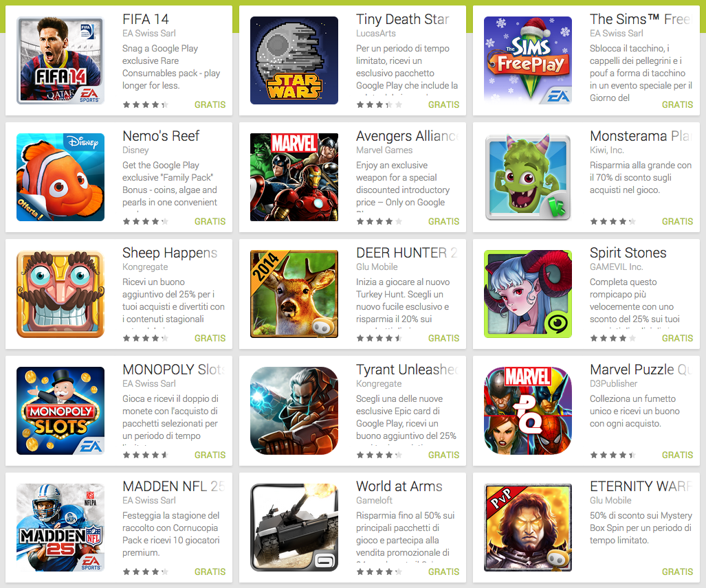Click the Marvel Puzzle Quest icon
706x588 pixels.
coord(528,411)
